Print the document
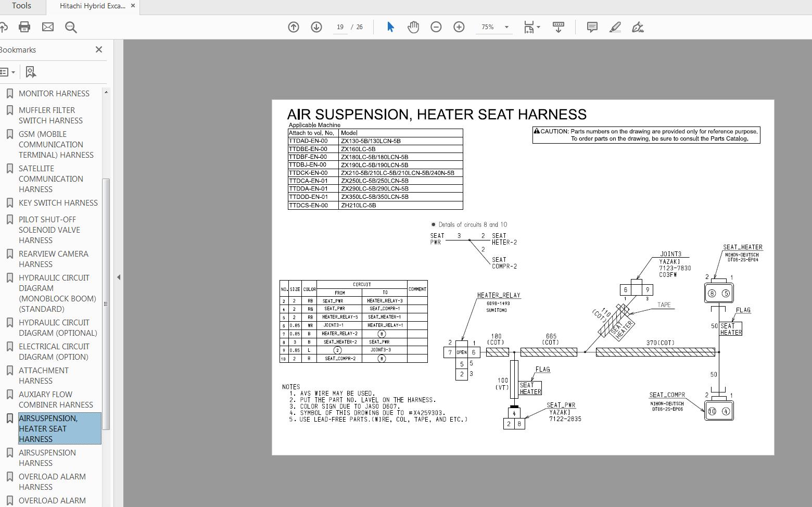 24,27
